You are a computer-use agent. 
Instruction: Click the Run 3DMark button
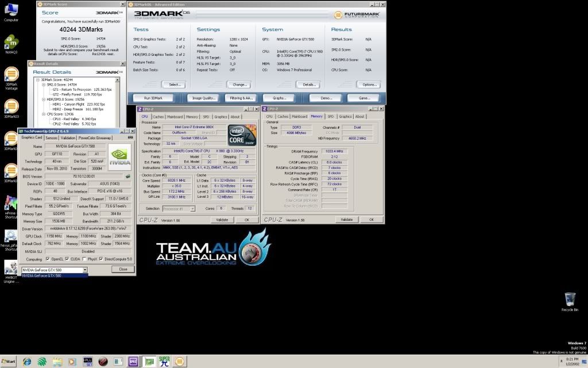pyautogui.click(x=153, y=98)
